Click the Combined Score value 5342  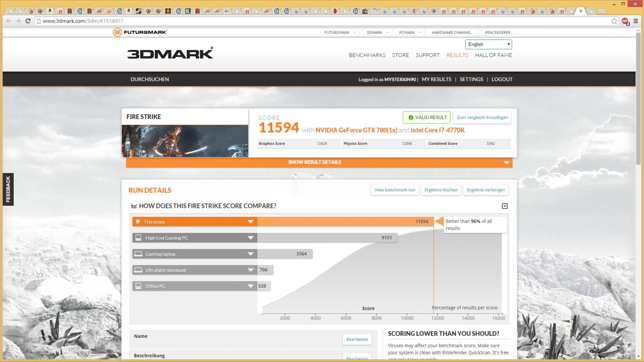pyautogui.click(x=491, y=143)
